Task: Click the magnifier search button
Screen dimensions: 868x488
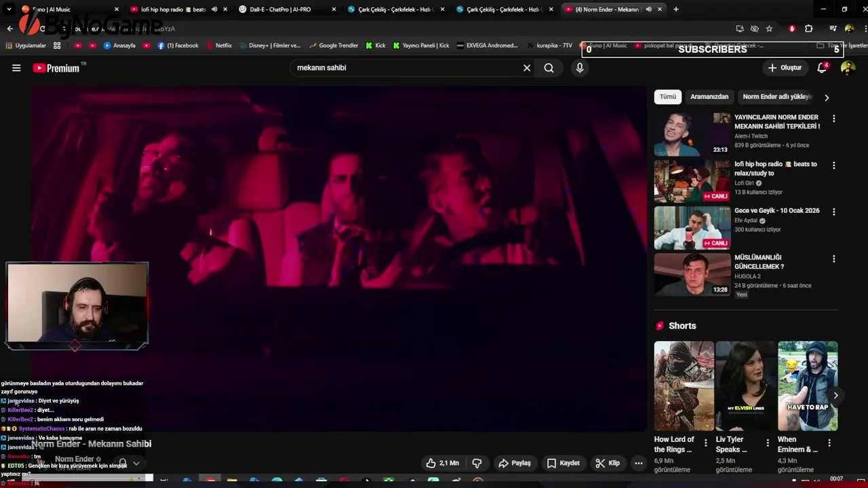Action: (549, 68)
